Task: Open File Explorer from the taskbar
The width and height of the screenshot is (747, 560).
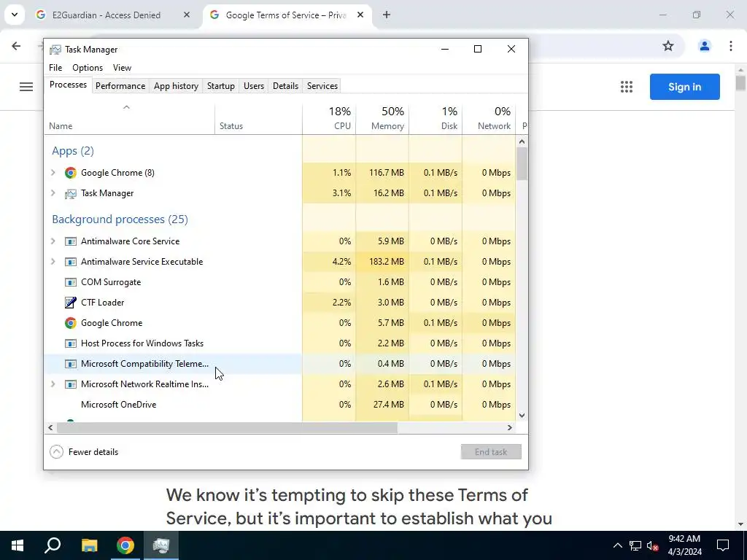Action: [x=89, y=545]
